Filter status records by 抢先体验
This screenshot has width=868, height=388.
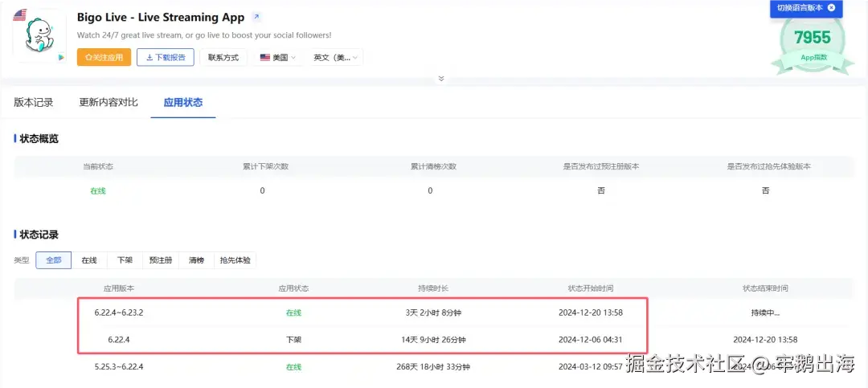pos(235,260)
